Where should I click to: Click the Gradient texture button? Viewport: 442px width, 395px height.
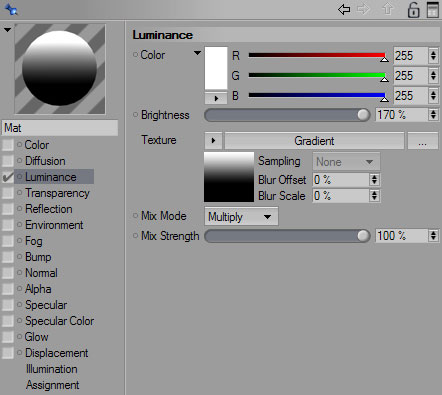[314, 141]
